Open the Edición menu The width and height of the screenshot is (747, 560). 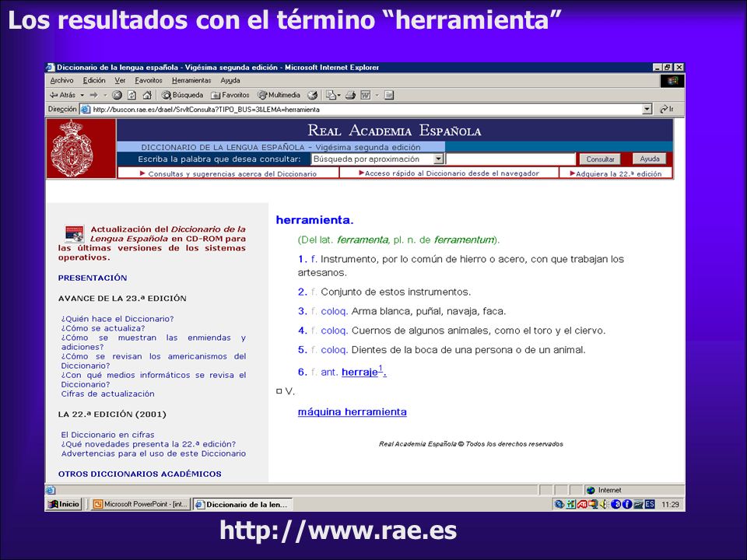tap(94, 80)
